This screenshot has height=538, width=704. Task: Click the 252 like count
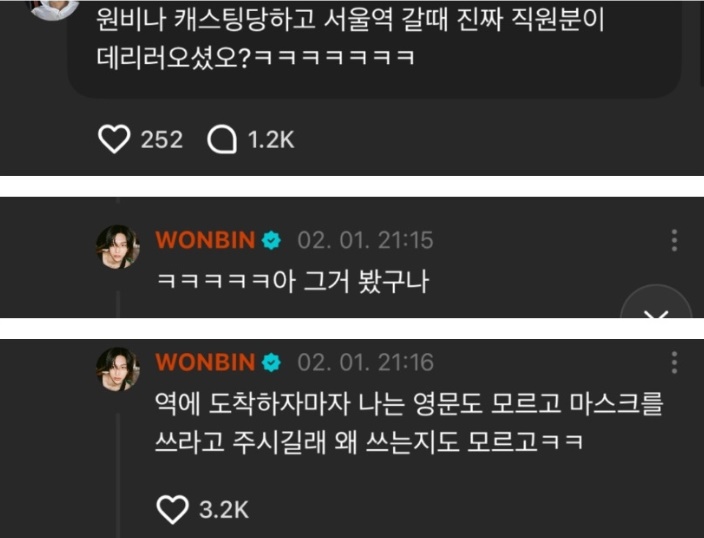(162, 140)
